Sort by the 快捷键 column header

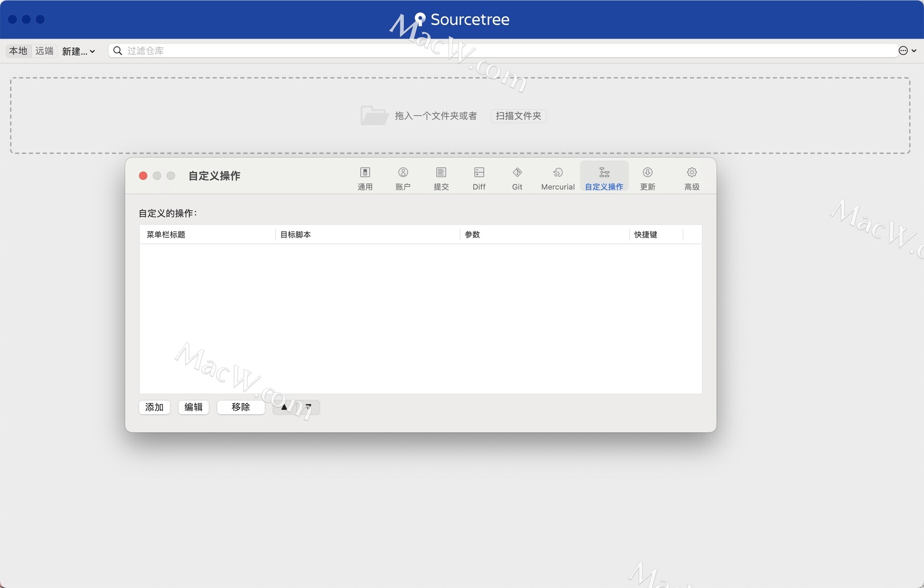656,234
